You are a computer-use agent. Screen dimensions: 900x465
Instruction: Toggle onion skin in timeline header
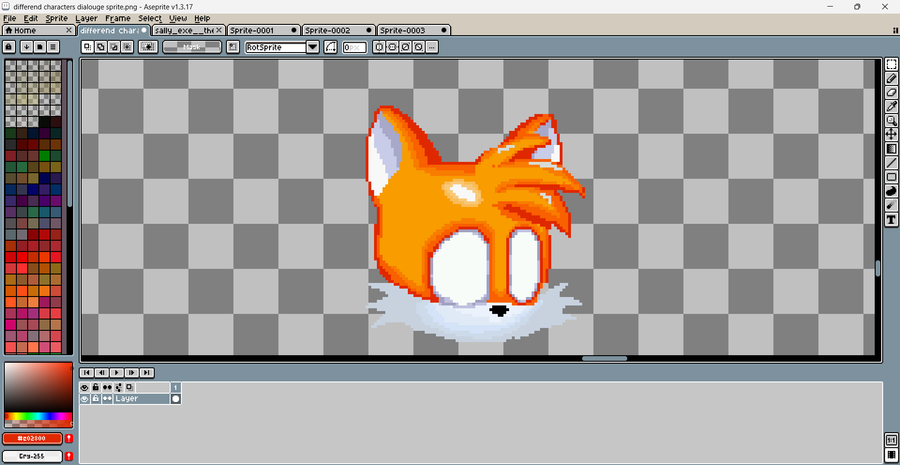point(130,388)
